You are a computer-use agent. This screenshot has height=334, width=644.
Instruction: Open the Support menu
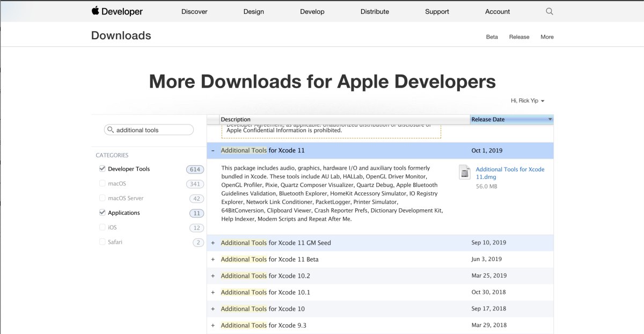[437, 11]
